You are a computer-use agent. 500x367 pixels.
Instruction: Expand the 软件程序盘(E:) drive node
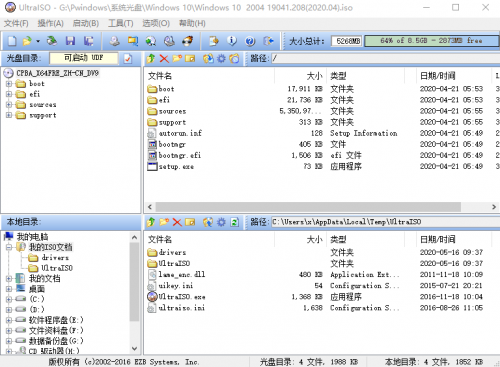[9, 320]
